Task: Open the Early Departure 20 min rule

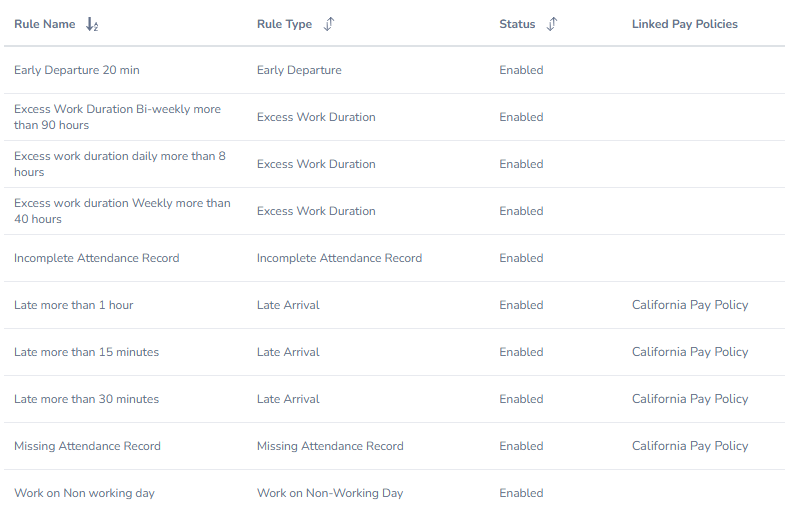Action: point(77,70)
